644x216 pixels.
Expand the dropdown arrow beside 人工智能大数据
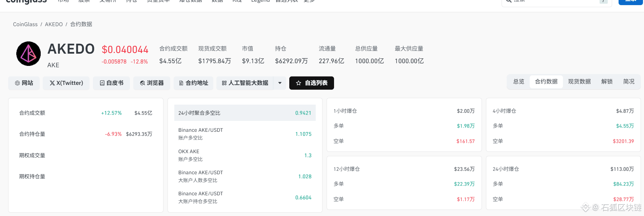pyautogui.click(x=280, y=83)
